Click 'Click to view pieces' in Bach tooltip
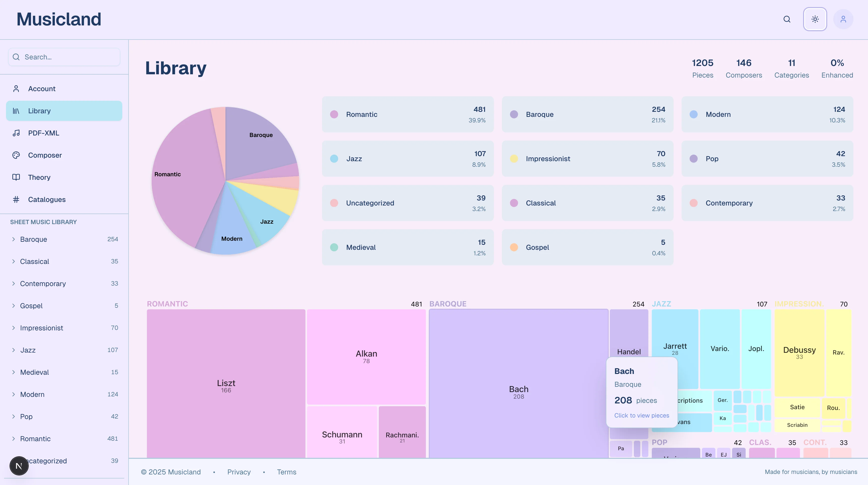Image resolution: width=868 pixels, height=485 pixels. click(641, 415)
